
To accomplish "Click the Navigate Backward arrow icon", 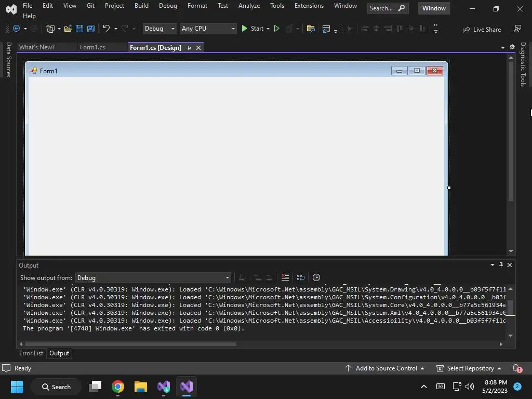I will click(x=16, y=29).
